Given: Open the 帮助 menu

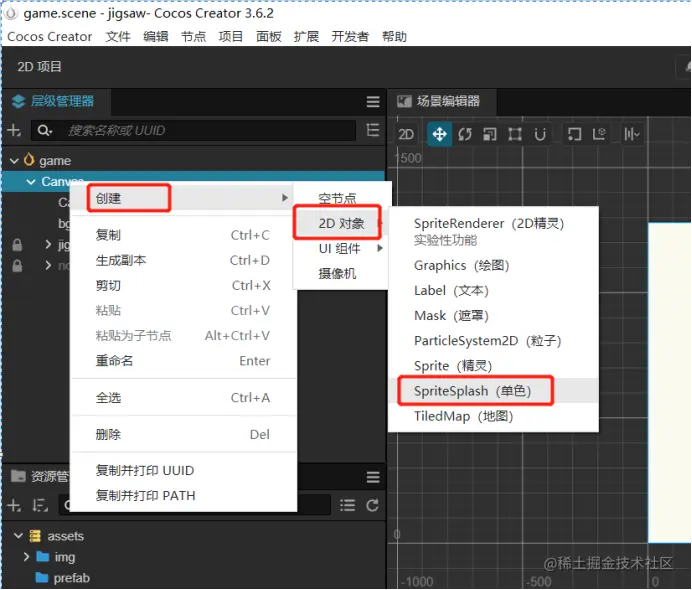Looking at the screenshot, I should coord(394,36).
